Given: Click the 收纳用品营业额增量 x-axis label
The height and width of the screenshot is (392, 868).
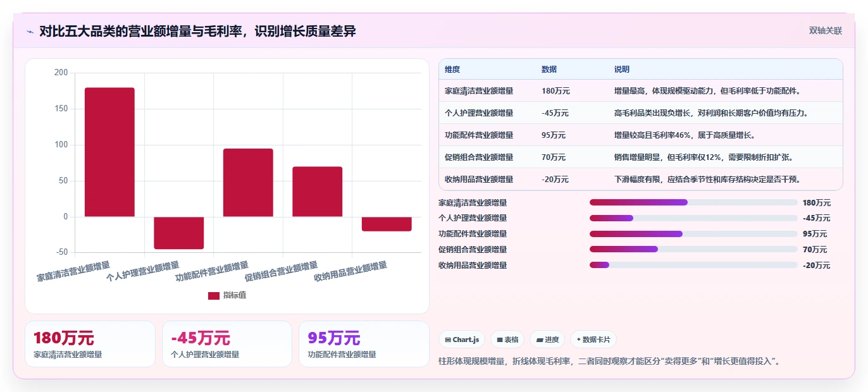Looking at the screenshot, I should point(350,271).
